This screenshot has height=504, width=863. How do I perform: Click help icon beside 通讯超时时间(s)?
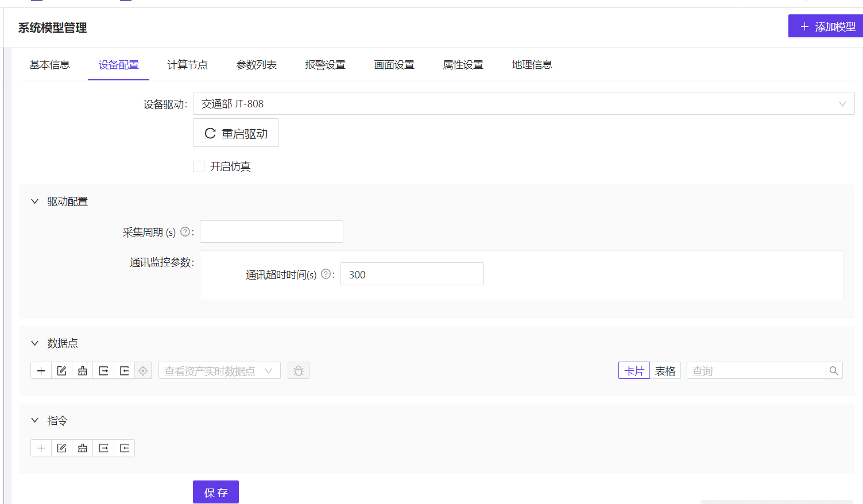point(326,274)
